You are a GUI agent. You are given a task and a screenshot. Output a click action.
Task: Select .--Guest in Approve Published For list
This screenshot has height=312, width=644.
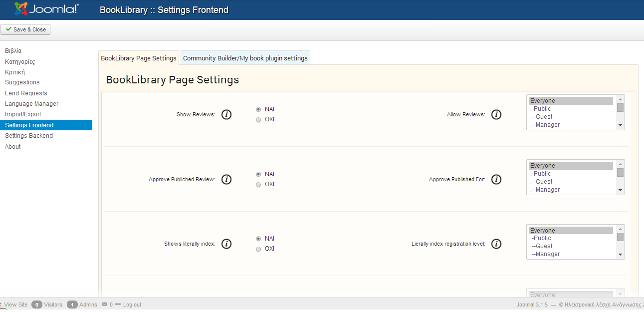click(x=571, y=182)
